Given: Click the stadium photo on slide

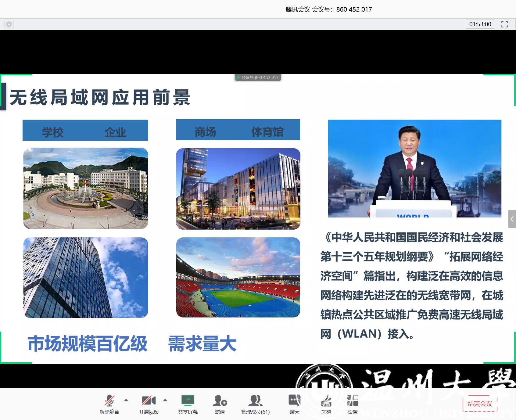Looking at the screenshot, I should (x=238, y=277).
